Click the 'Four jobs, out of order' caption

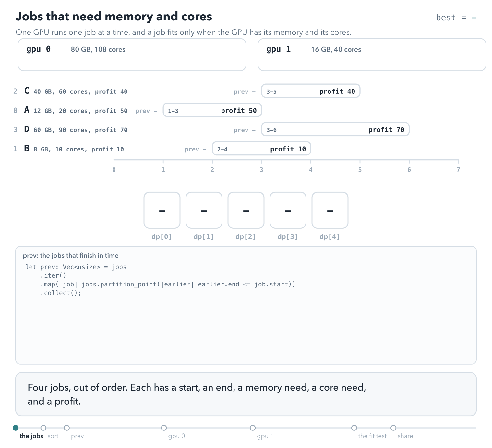point(197,394)
